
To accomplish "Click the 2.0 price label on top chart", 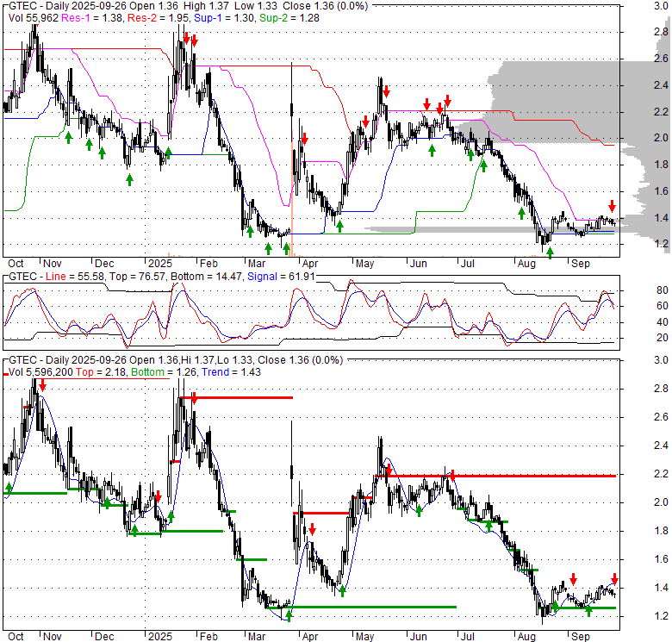I will (661, 138).
